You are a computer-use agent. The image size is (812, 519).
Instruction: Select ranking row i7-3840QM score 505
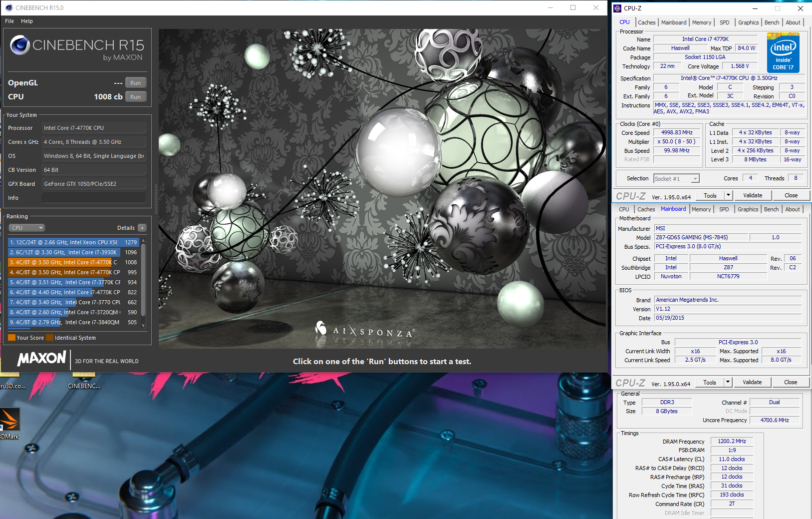(73, 322)
